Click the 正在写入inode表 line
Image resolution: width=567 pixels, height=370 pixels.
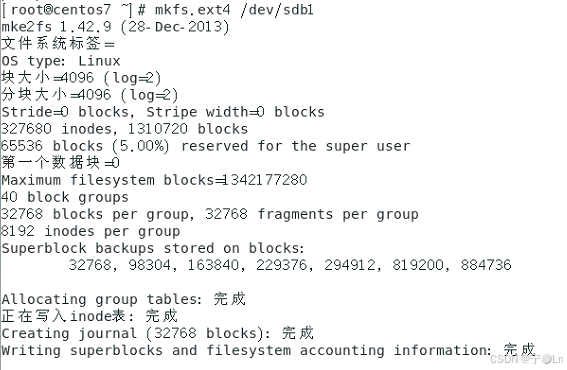89,316
